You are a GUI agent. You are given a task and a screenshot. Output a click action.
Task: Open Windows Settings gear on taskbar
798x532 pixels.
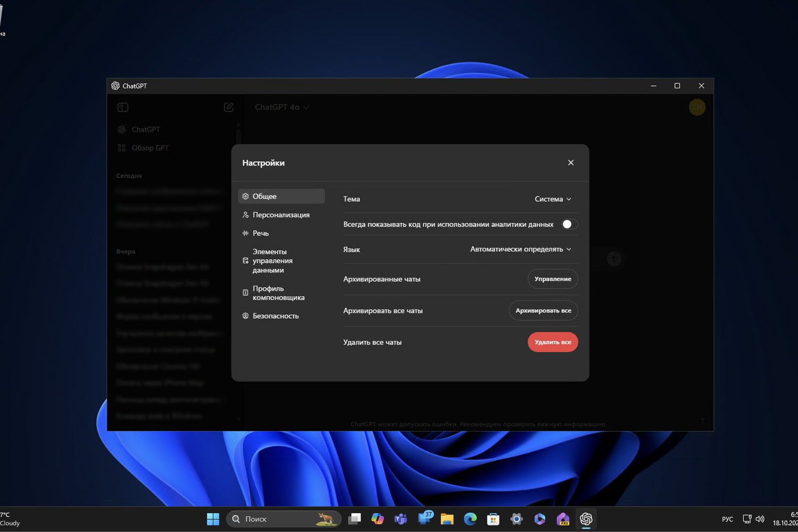517,519
